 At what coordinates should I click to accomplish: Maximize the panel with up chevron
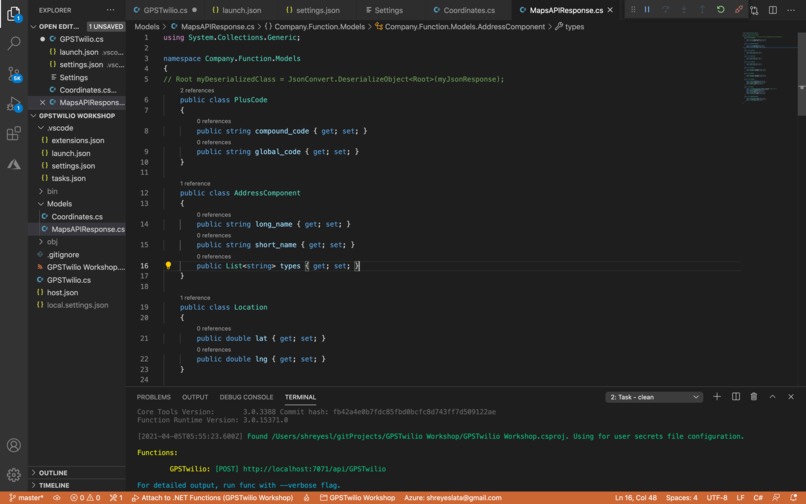click(772, 397)
